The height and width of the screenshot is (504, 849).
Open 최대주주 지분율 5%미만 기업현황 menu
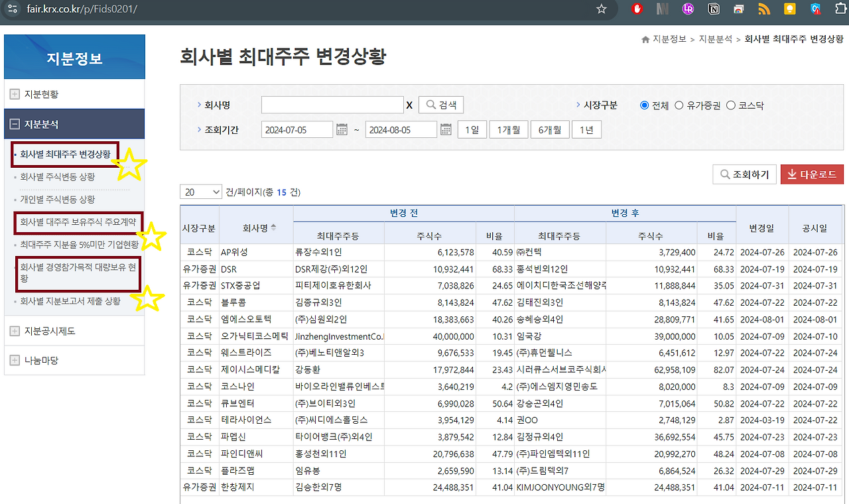pos(79,244)
